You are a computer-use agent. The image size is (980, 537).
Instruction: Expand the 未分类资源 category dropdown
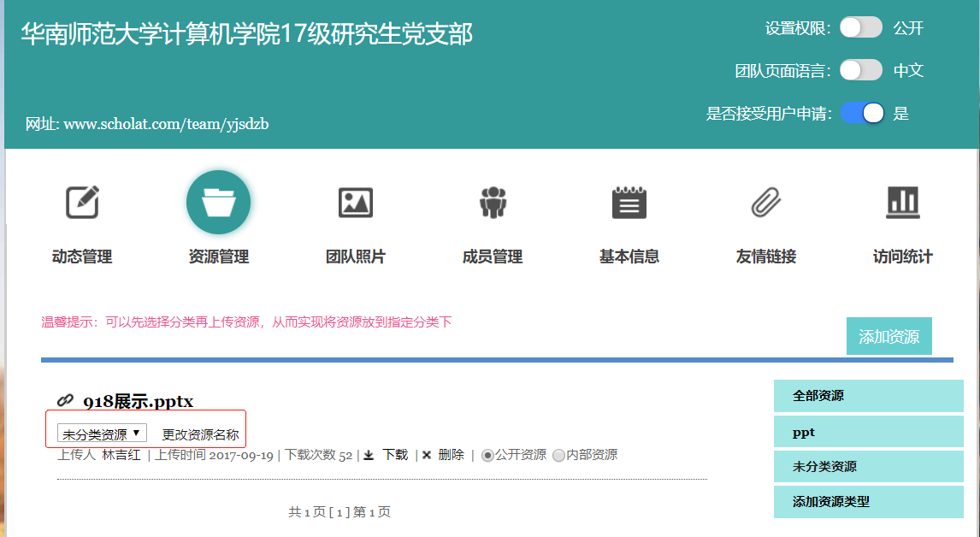(102, 434)
